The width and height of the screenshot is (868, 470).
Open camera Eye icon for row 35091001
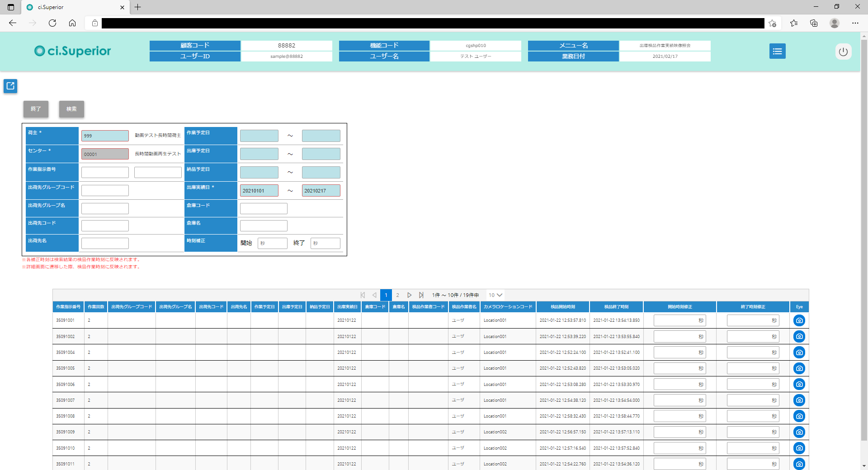(x=799, y=320)
